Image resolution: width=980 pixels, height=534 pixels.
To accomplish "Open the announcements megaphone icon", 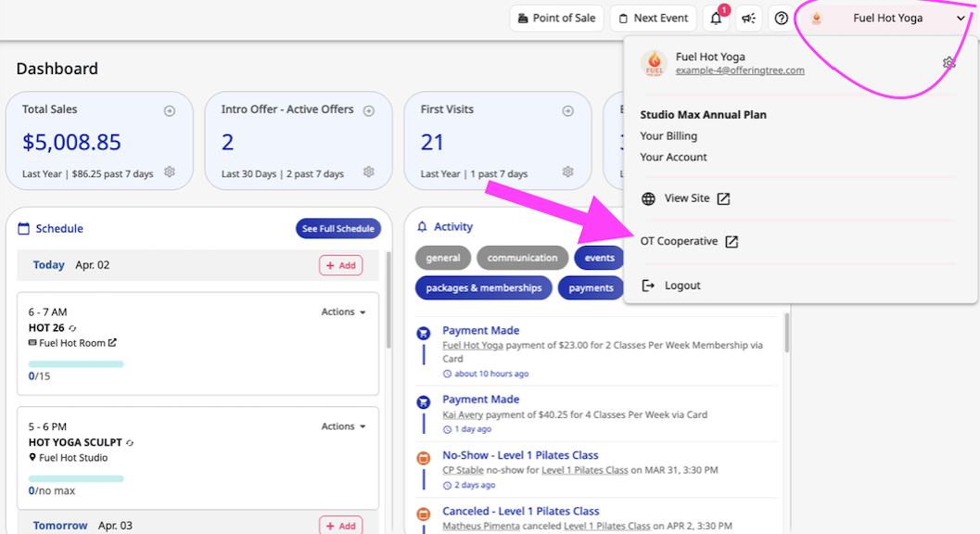I will tap(749, 19).
